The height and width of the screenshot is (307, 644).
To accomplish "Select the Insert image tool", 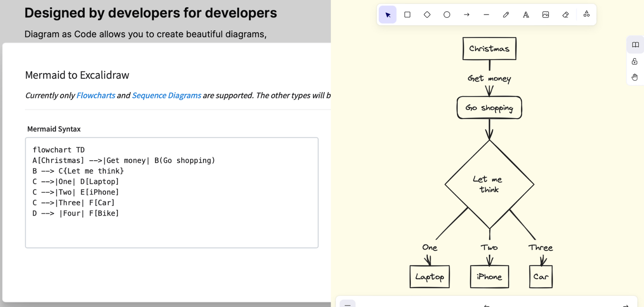I will tap(545, 15).
